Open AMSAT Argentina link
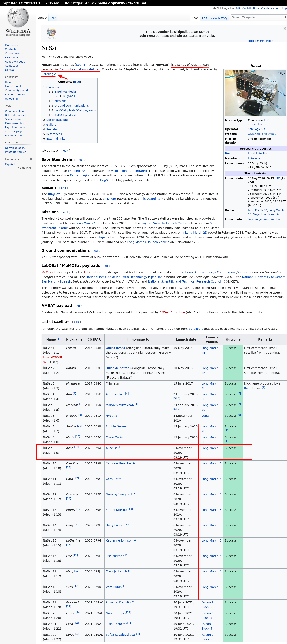 172,312
